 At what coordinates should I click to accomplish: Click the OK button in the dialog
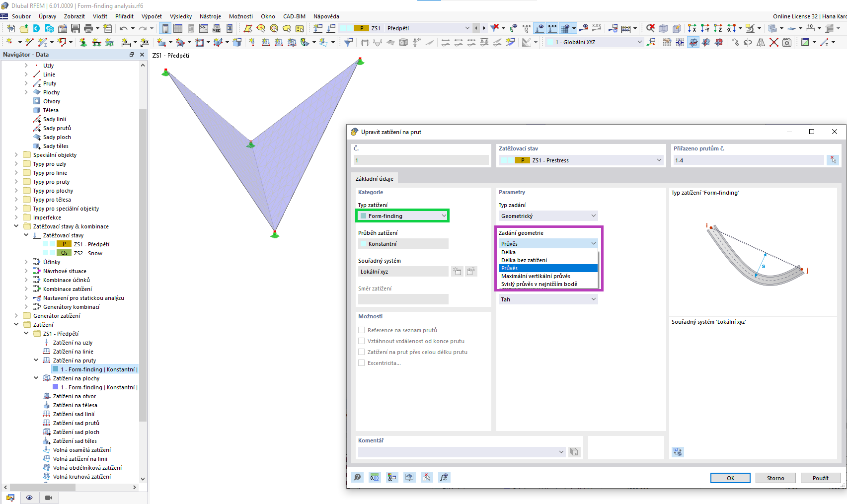click(x=730, y=477)
